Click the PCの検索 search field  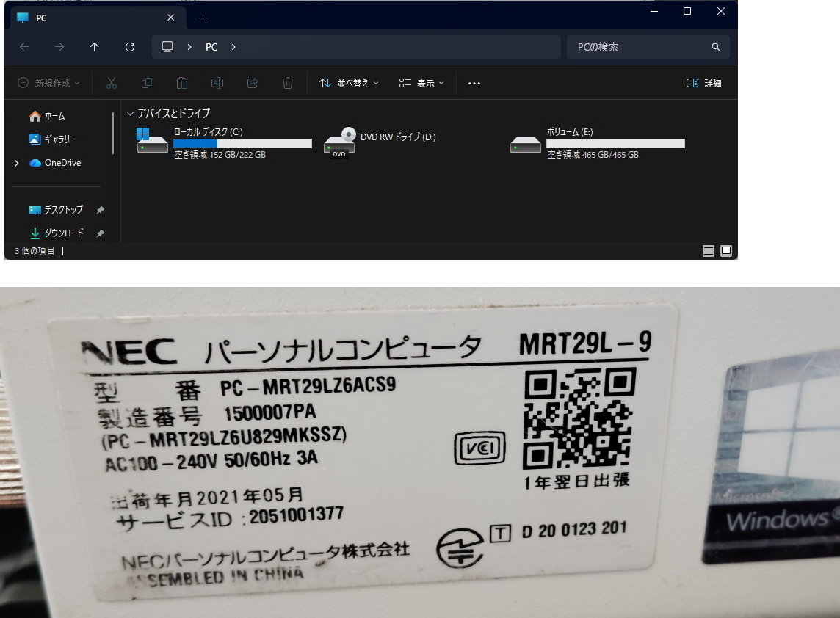pos(639,47)
